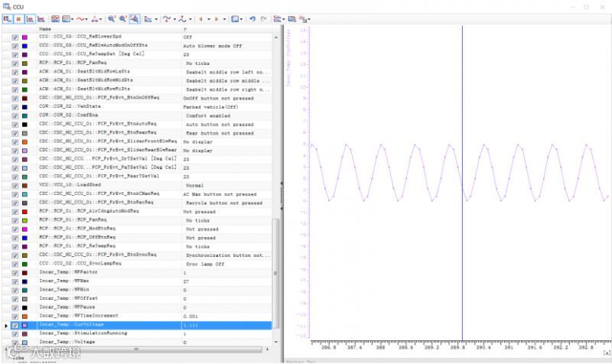Click the zoom out magnifier icon
Image resolution: width=612 pixels, height=364 pixels.
(122, 18)
